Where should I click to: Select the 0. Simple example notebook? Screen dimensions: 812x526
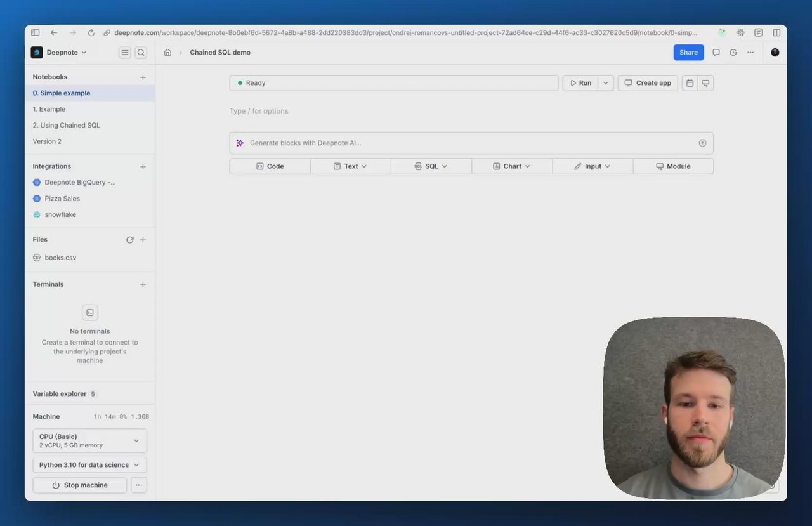click(90, 93)
